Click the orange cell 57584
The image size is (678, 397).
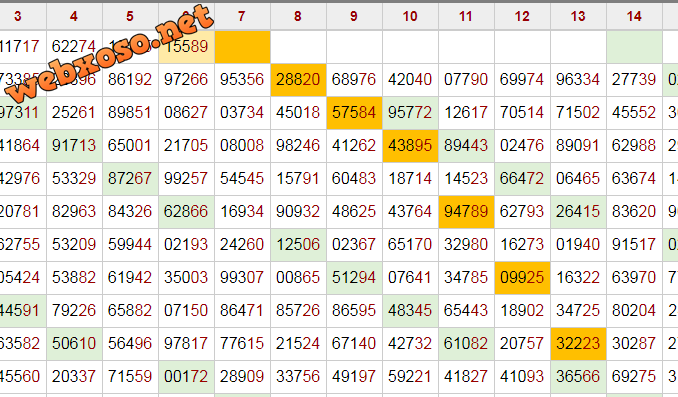point(354,112)
